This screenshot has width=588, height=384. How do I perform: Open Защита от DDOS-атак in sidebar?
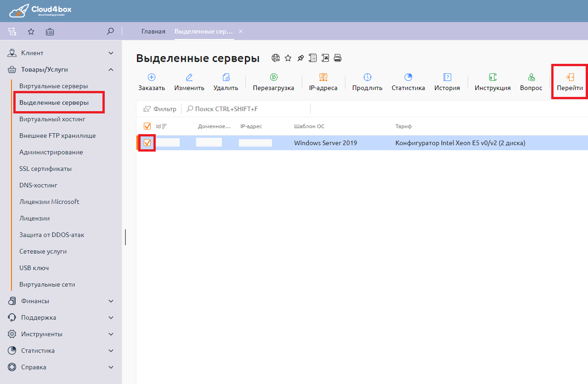(x=52, y=235)
